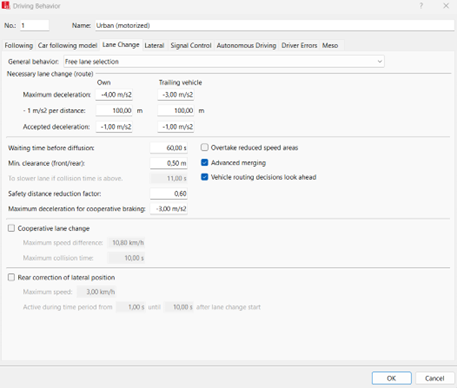Select the Signal Control tab
The width and height of the screenshot is (457, 388).
pyautogui.click(x=191, y=45)
